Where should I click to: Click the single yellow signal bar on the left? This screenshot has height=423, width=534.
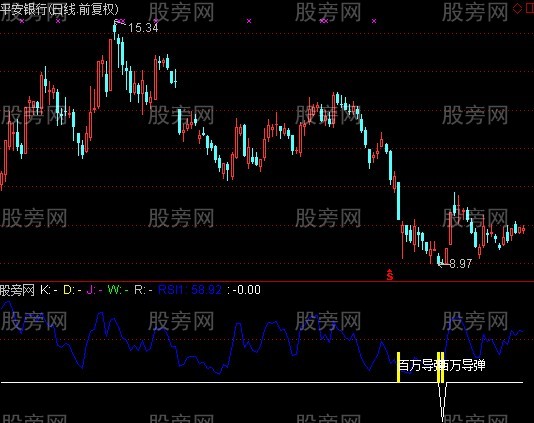point(398,367)
